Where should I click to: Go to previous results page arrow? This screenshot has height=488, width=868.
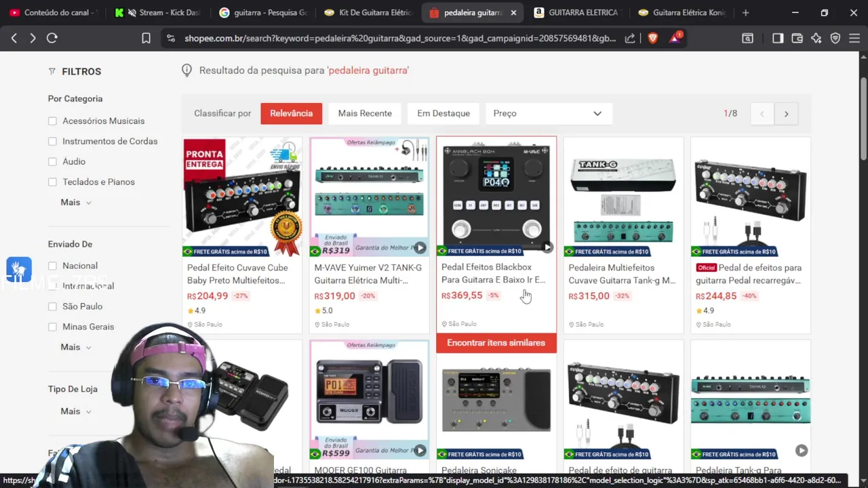762,114
